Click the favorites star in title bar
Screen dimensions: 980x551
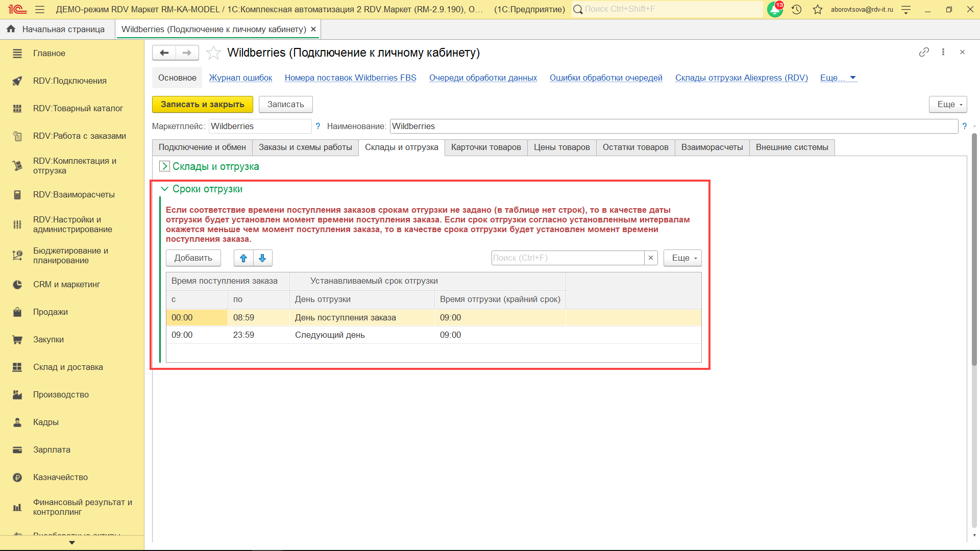point(818,9)
